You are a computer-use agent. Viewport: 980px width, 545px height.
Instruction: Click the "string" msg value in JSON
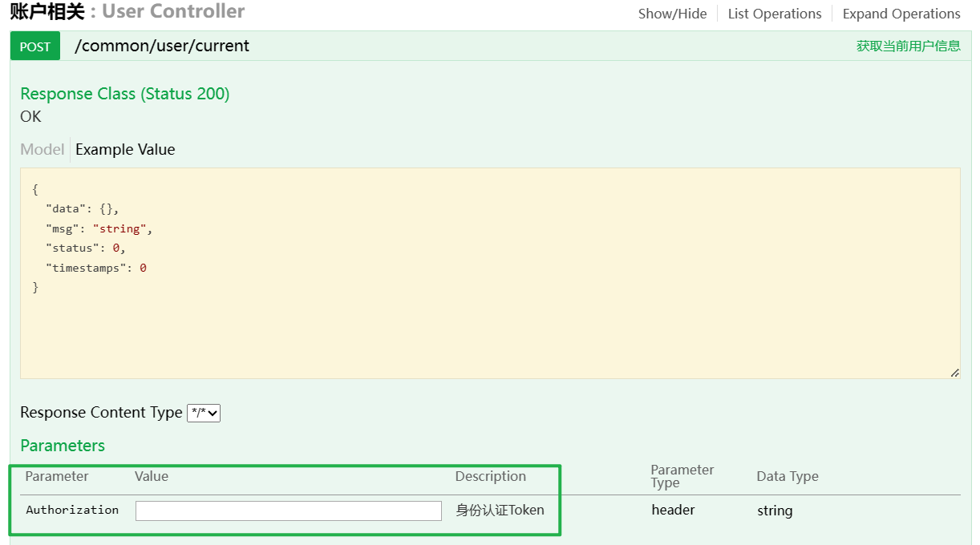[x=119, y=228]
